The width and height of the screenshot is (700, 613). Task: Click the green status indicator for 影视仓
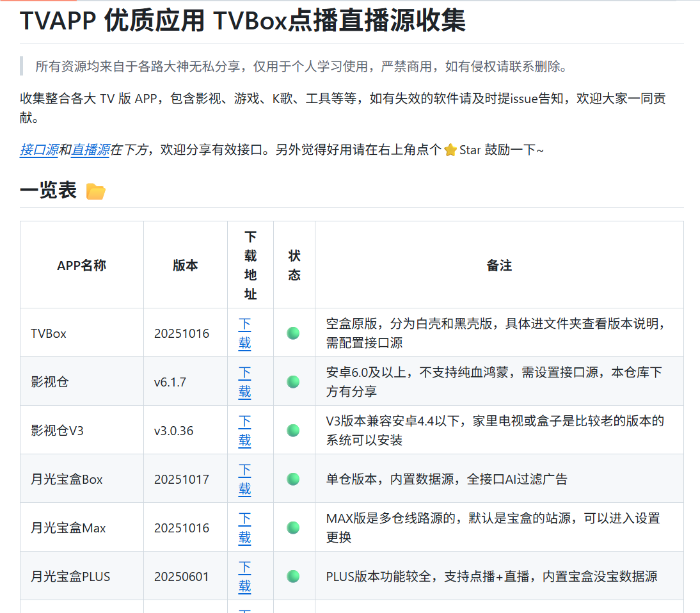click(293, 381)
